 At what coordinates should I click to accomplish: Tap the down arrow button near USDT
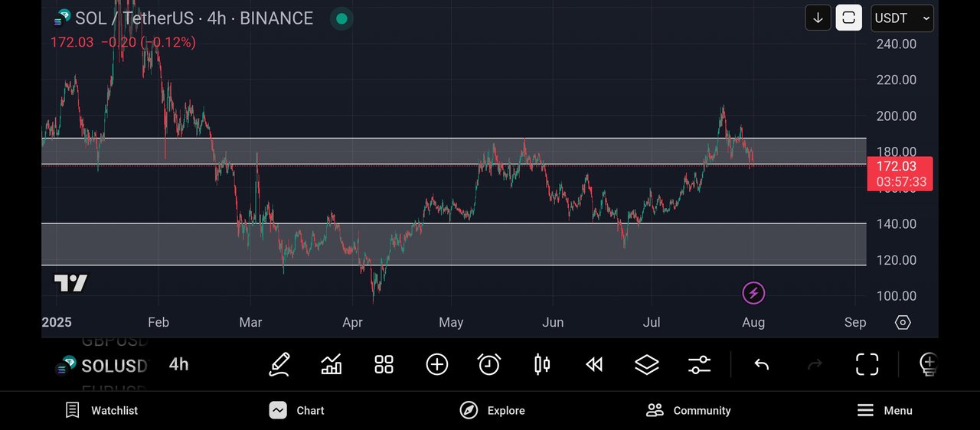click(x=818, y=18)
